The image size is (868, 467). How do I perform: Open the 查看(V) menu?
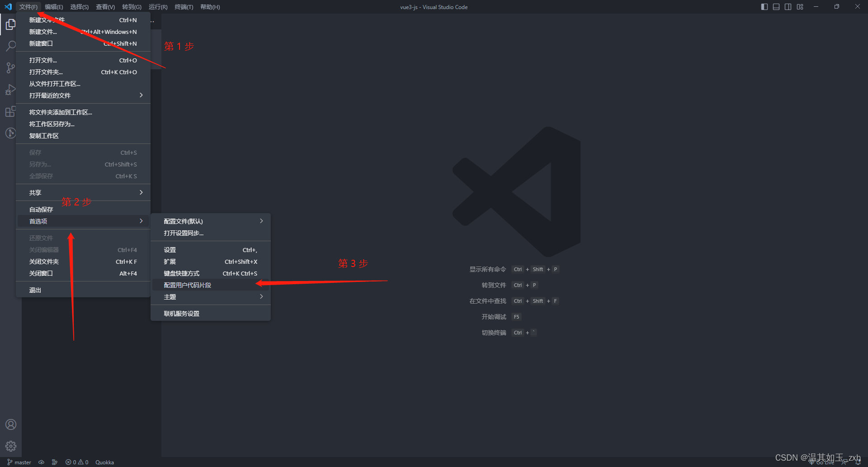tap(105, 7)
